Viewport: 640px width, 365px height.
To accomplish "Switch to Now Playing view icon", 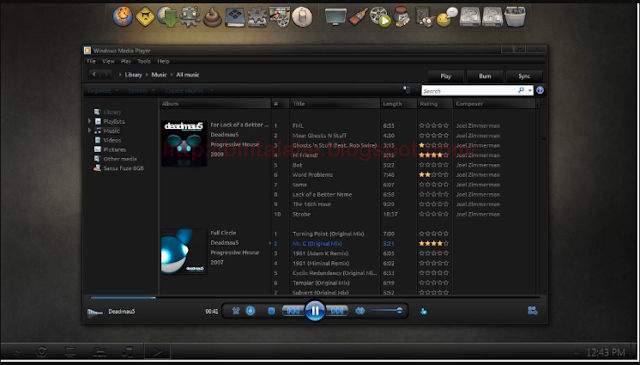I will coord(532,311).
